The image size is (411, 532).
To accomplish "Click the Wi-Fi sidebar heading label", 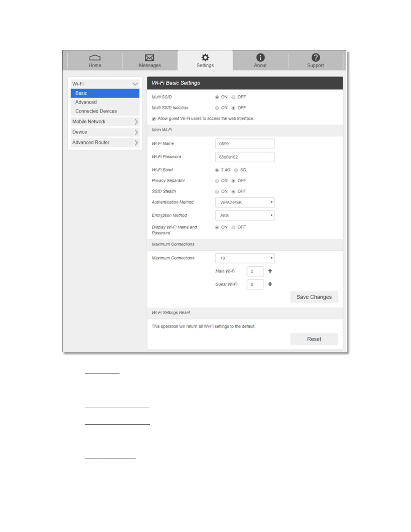I will click(78, 84).
